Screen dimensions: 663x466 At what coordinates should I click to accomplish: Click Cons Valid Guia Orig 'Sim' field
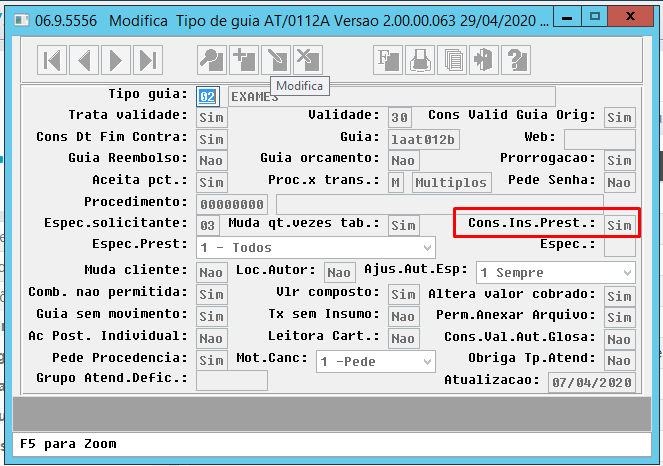coord(620,118)
